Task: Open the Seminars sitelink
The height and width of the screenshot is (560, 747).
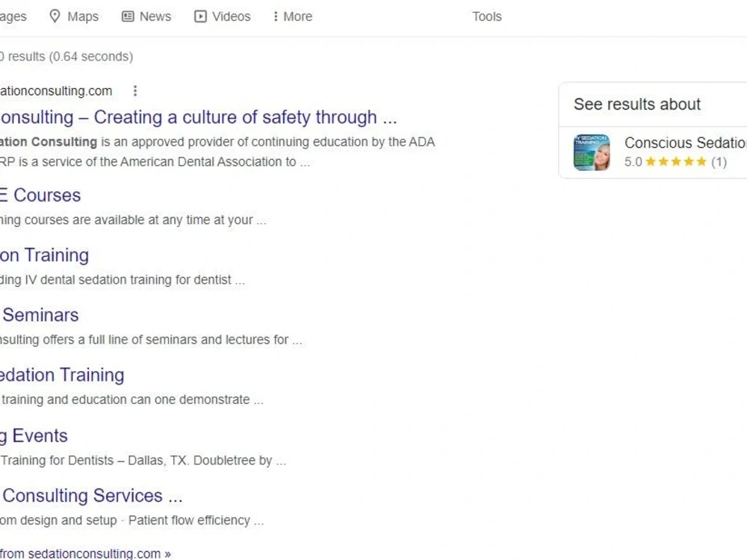Action: tap(40, 315)
